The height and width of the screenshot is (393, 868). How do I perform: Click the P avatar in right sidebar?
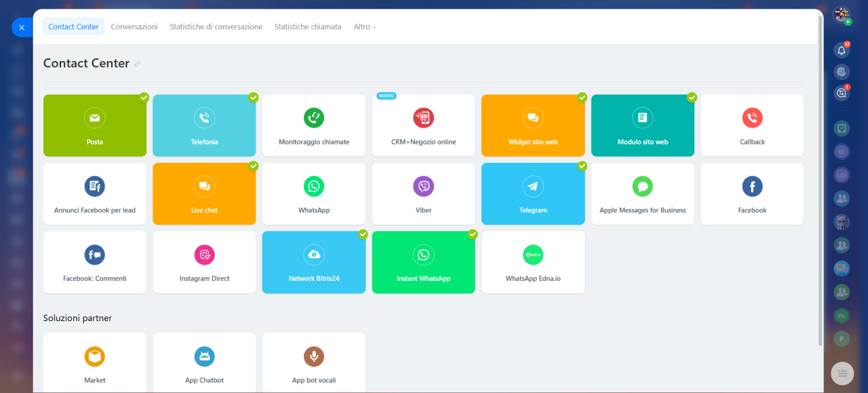(x=842, y=339)
